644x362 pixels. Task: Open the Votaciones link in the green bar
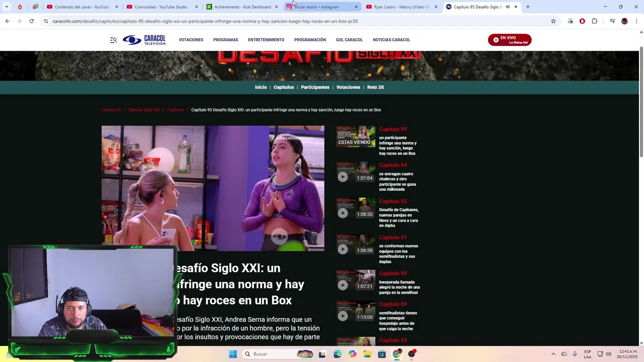click(x=348, y=87)
